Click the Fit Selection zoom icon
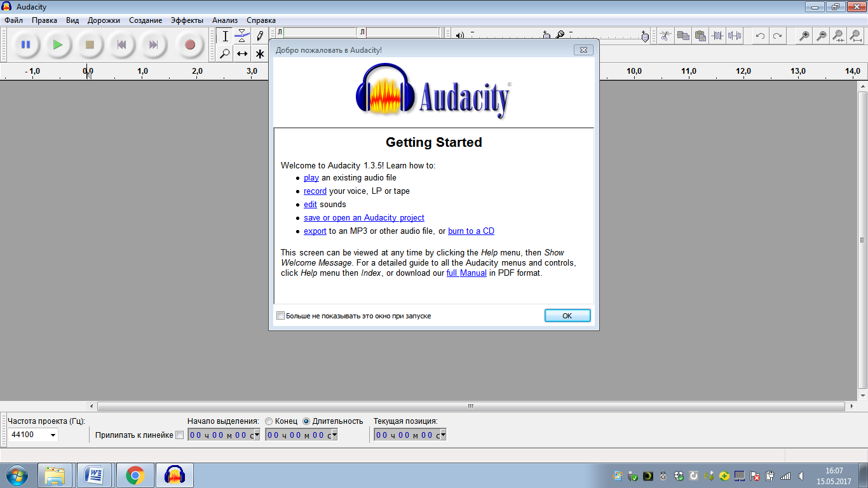Image resolution: width=868 pixels, height=488 pixels. (839, 36)
